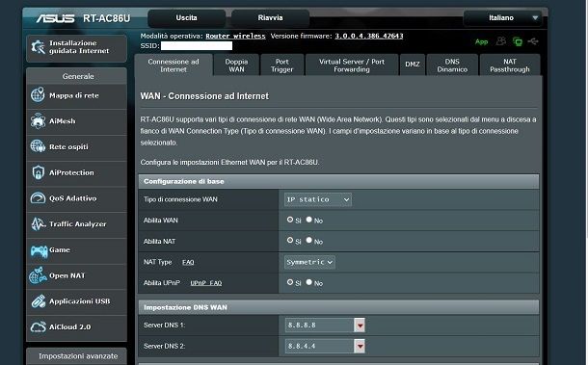Viewport: 588px width, 365px height.
Task: Click the ASUS logo
Action: pos(56,18)
